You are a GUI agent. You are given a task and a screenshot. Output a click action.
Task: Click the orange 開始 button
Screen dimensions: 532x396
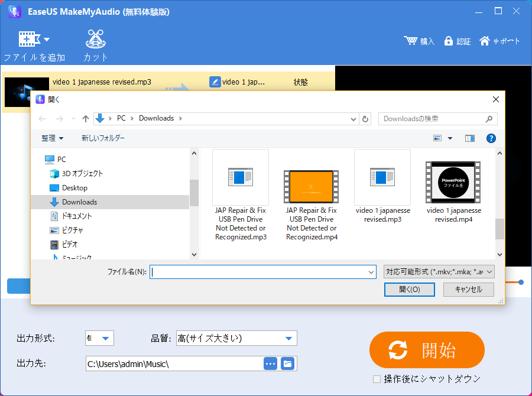tap(427, 350)
